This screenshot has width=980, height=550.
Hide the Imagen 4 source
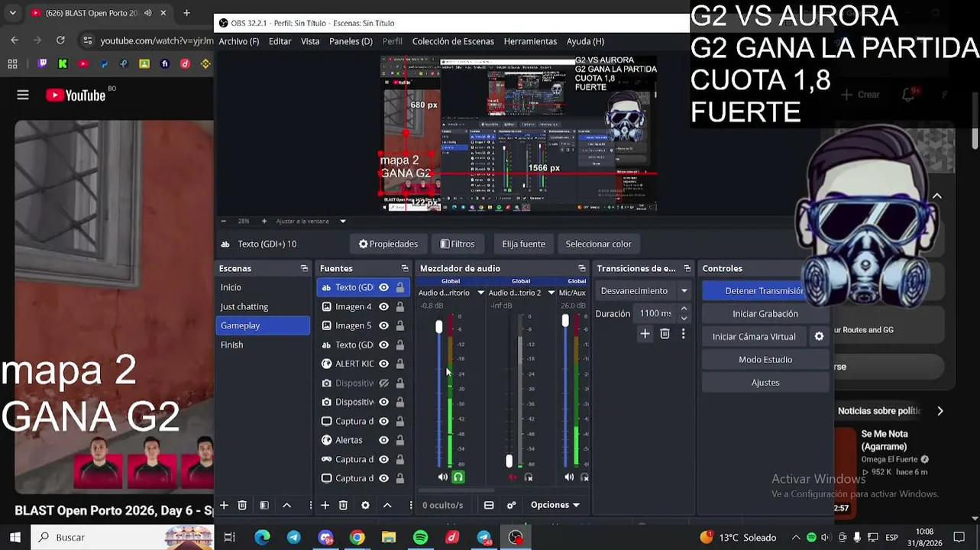[383, 306]
